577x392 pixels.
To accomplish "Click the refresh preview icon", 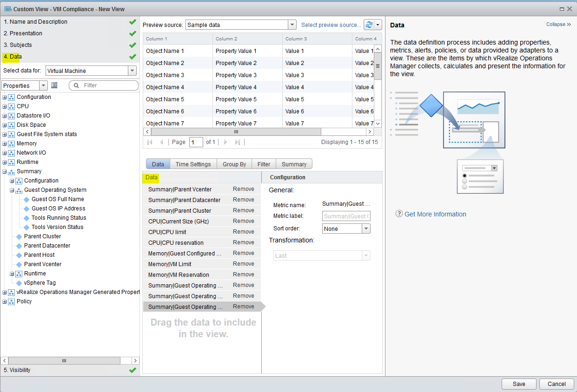I will tap(369, 25).
